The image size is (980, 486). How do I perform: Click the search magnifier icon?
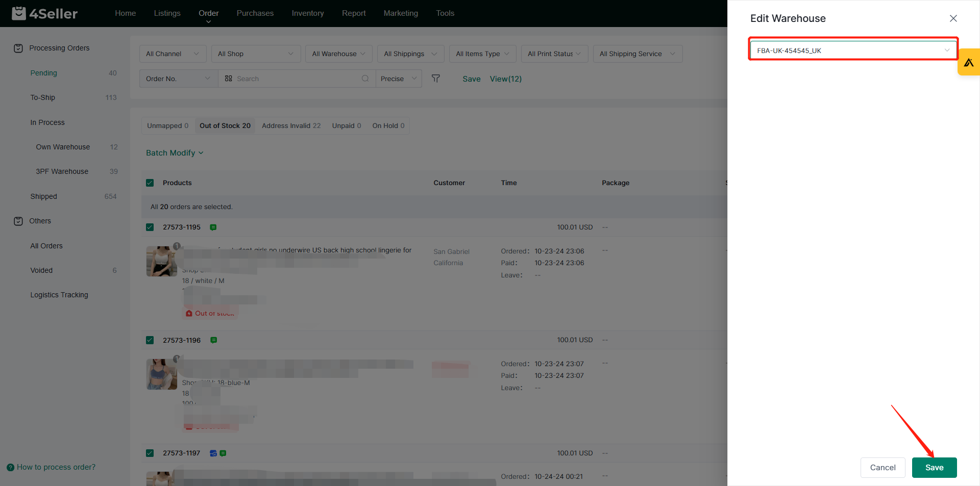365,79
